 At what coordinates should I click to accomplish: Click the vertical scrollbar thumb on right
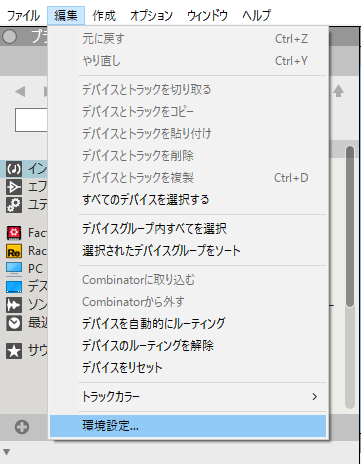click(x=350, y=227)
